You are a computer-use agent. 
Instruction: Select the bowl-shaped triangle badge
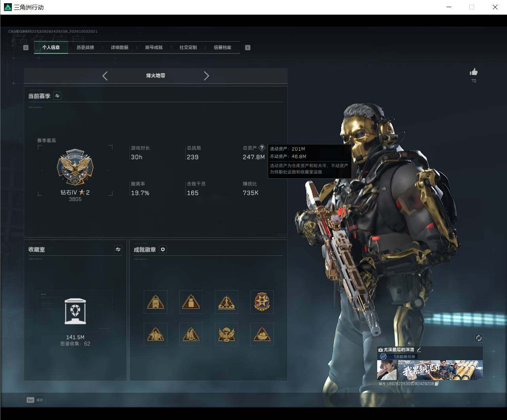(262, 334)
